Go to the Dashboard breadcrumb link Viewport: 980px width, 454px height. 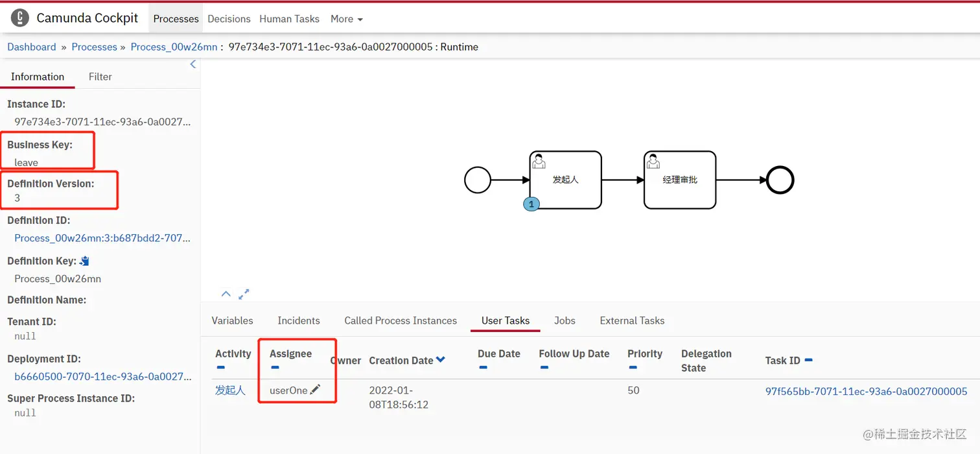[32, 47]
